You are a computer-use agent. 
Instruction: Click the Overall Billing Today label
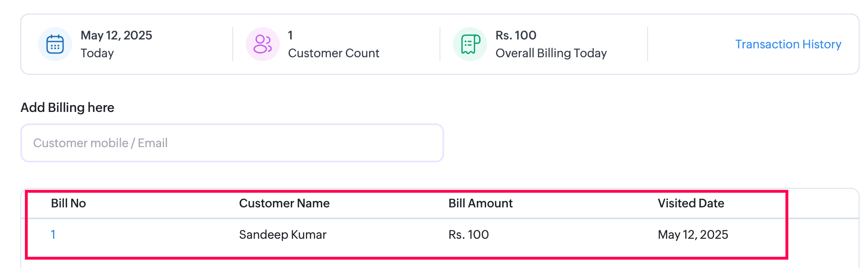pos(551,53)
